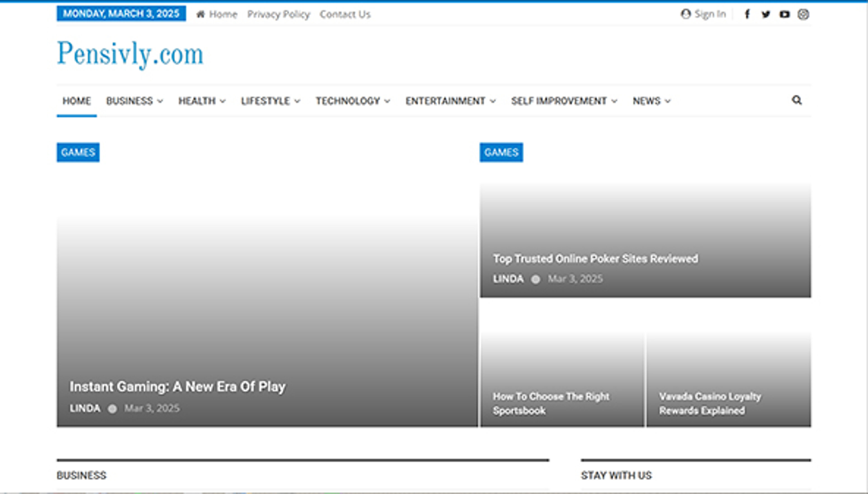
Task: Open Instant Gaming featured article
Action: (177, 387)
